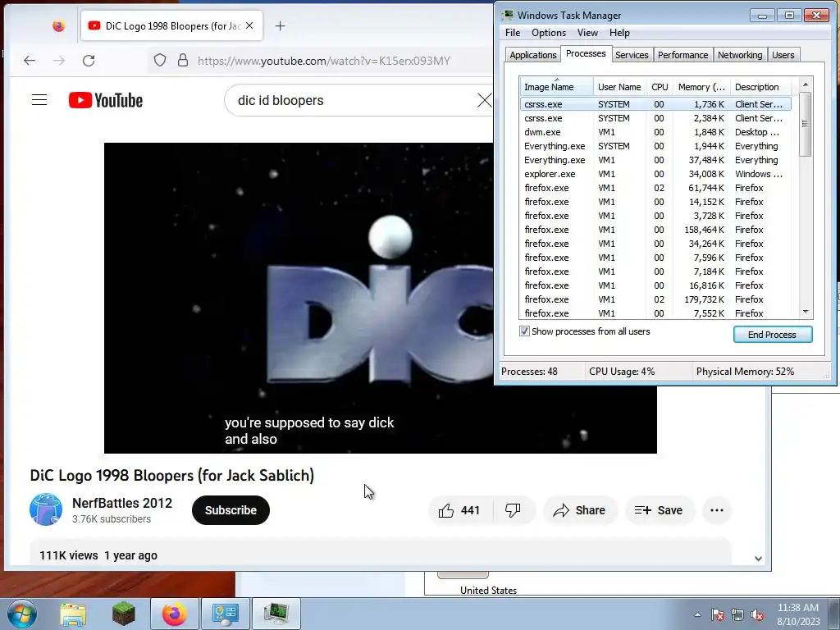Switch to Firefox on the taskbar
This screenshot has width=840, height=630.
(175, 614)
